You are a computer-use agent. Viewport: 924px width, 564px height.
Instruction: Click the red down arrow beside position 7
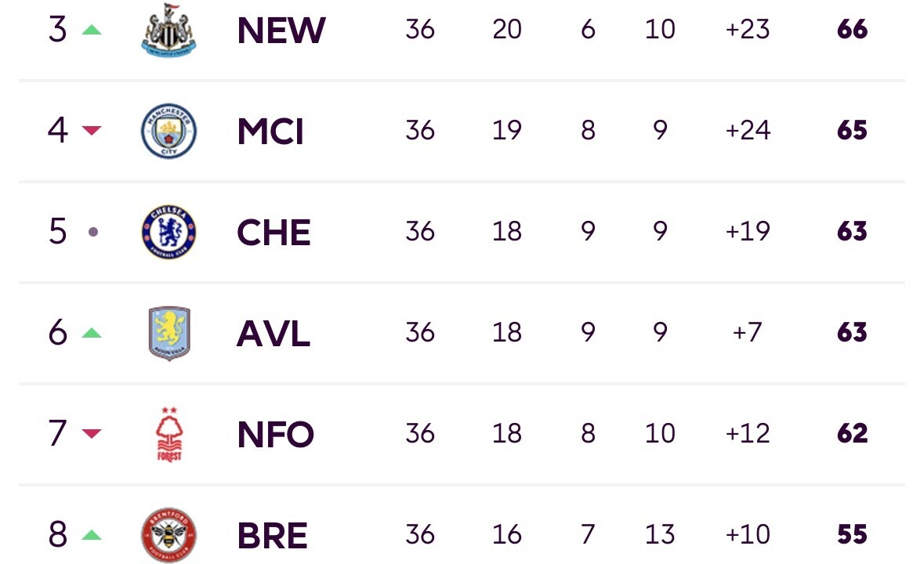(92, 433)
